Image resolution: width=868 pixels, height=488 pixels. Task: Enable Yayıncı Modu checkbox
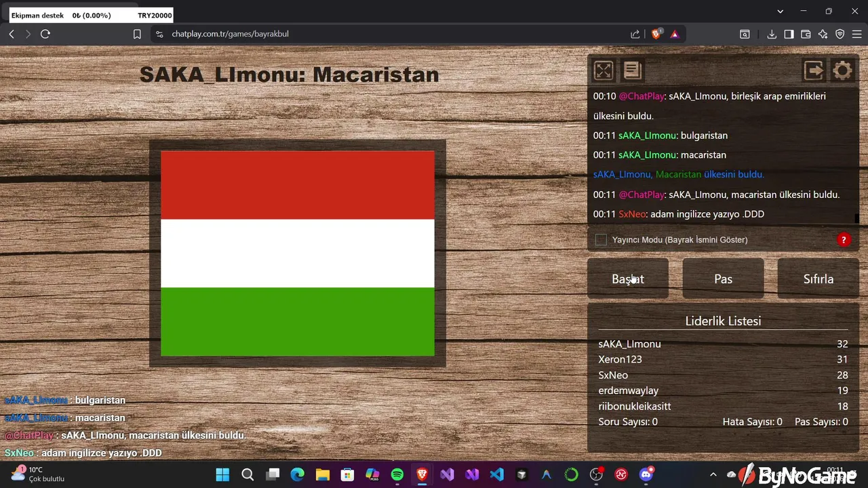point(601,239)
